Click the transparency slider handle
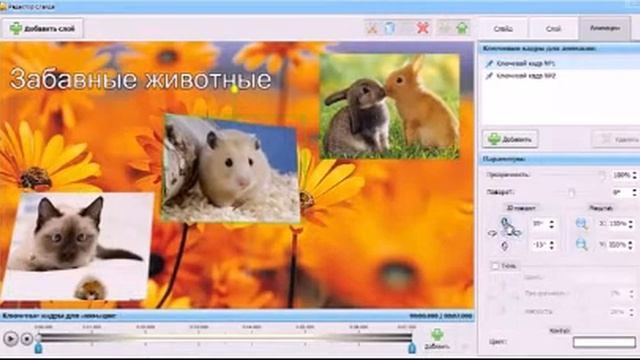640x360 pixels. coord(602,175)
